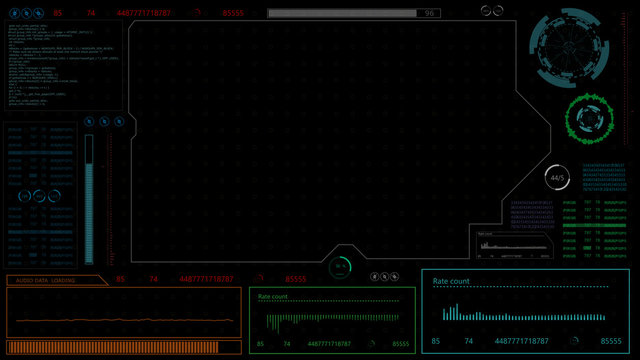Viewport: 640px width, 360px height.
Task: Click the small gray Rate count histogram panel
Action: (x=515, y=245)
